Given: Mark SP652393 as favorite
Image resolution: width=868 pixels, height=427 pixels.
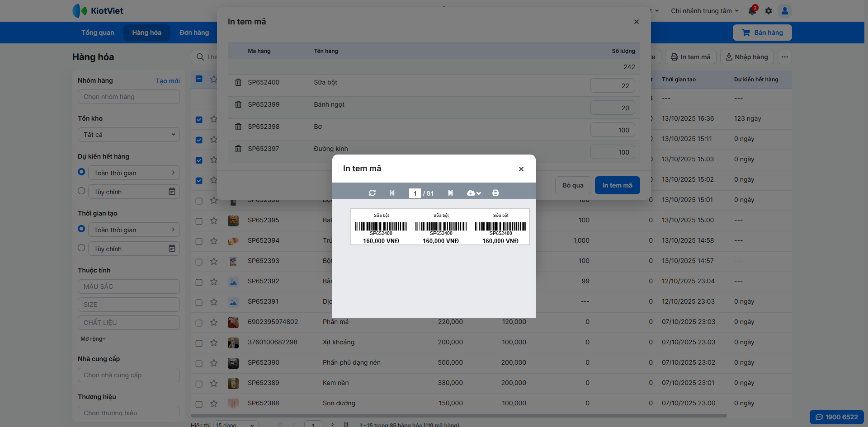Looking at the screenshot, I should click(x=214, y=261).
